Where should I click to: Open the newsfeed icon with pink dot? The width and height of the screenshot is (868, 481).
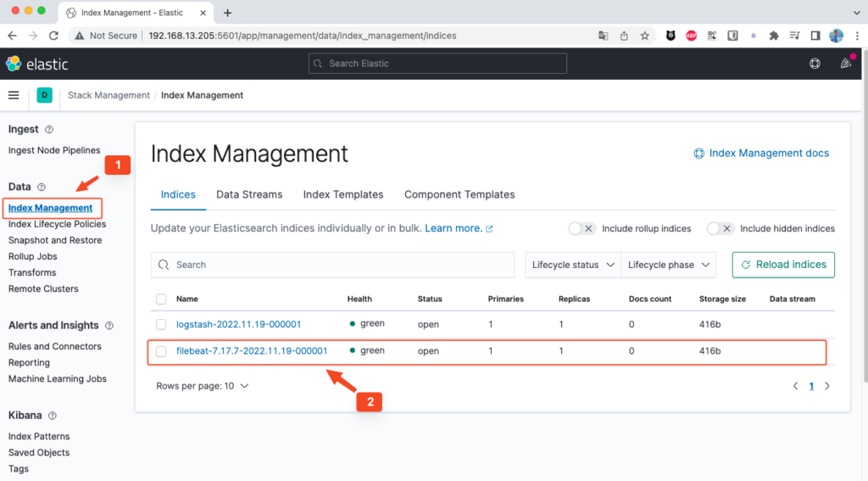pyautogui.click(x=846, y=63)
